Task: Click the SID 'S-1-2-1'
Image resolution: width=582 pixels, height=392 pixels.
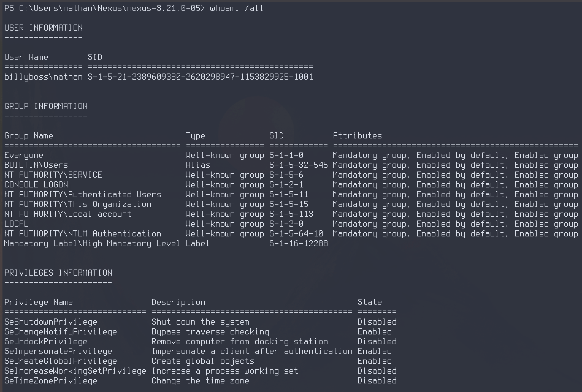Action: pyautogui.click(x=286, y=185)
